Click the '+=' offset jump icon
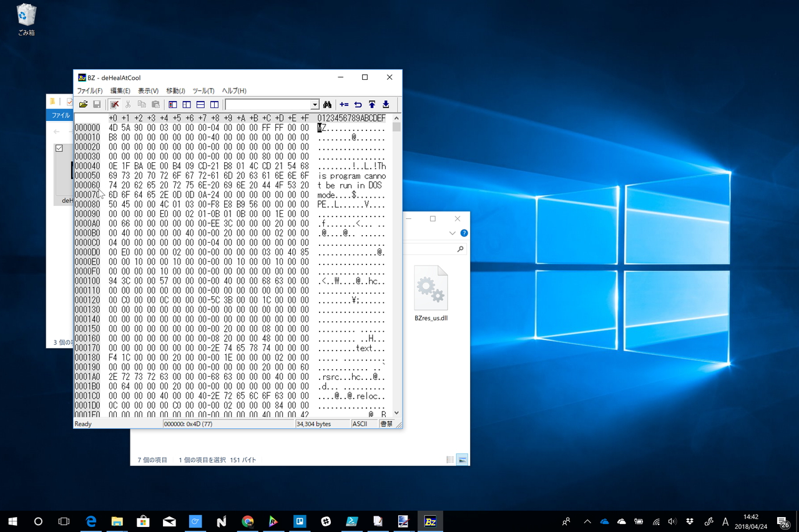 [x=344, y=105]
